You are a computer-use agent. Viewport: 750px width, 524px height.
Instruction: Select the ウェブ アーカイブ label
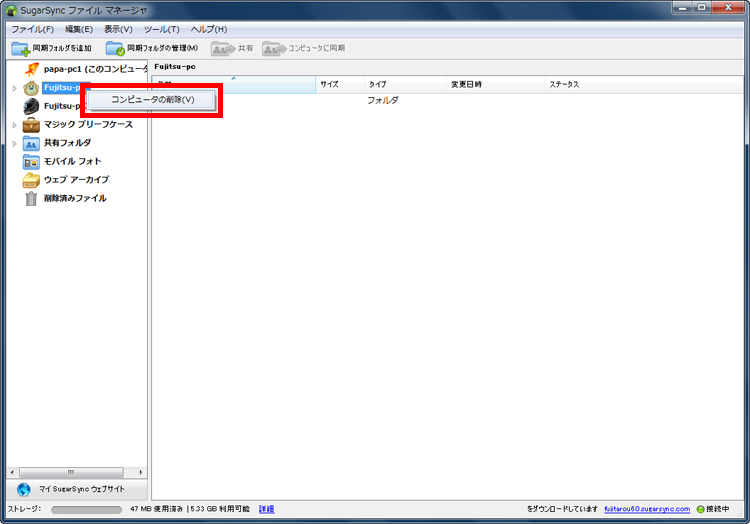(77, 180)
